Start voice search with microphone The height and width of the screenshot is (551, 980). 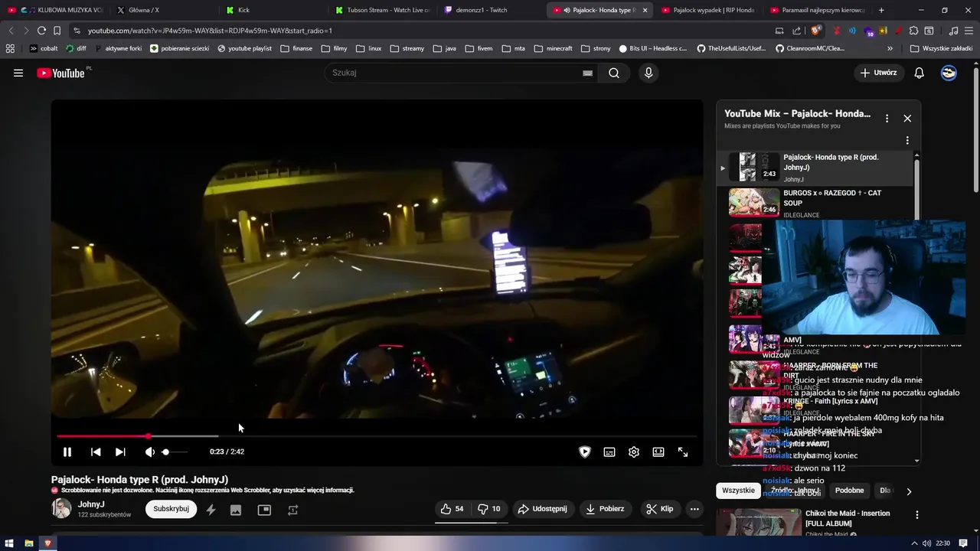(648, 73)
